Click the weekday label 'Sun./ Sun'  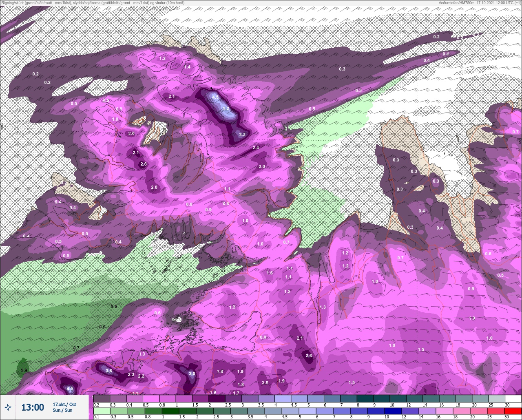tap(62, 410)
